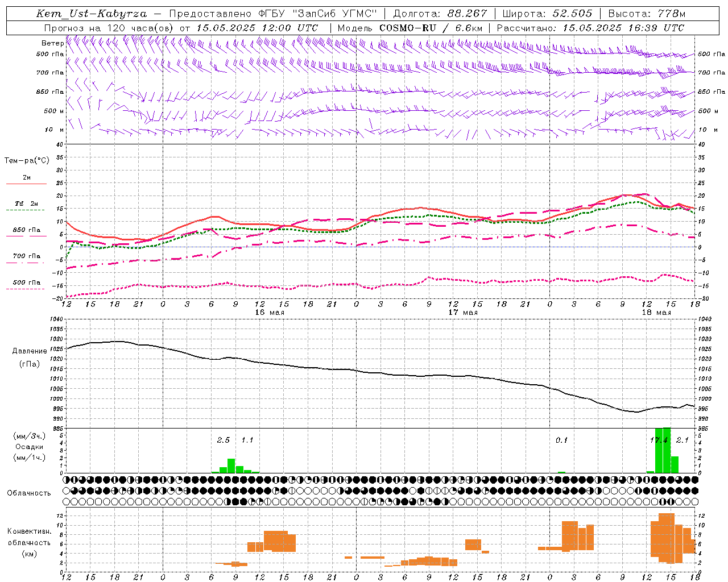728x582 pixels.
Task: Click the Тем-ра(°C) temperature panel label
Action: (x=26, y=161)
